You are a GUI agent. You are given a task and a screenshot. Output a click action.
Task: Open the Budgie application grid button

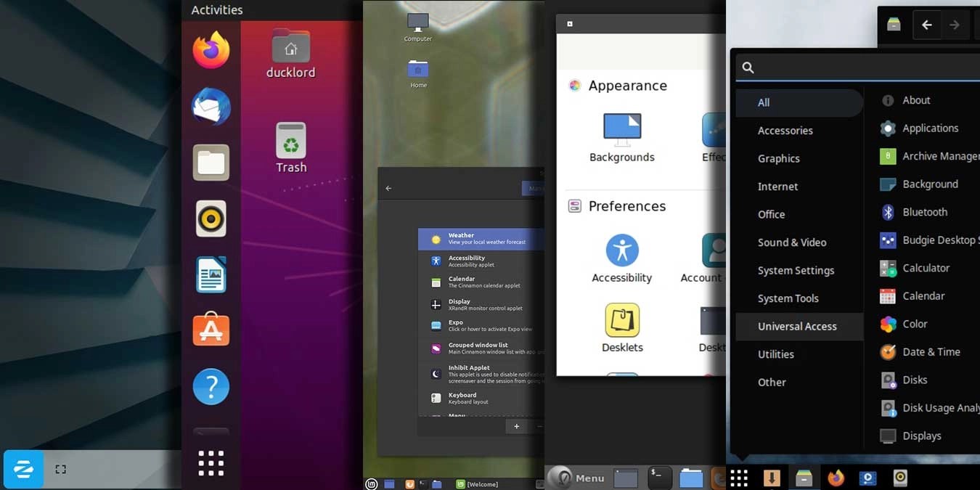[x=739, y=478]
